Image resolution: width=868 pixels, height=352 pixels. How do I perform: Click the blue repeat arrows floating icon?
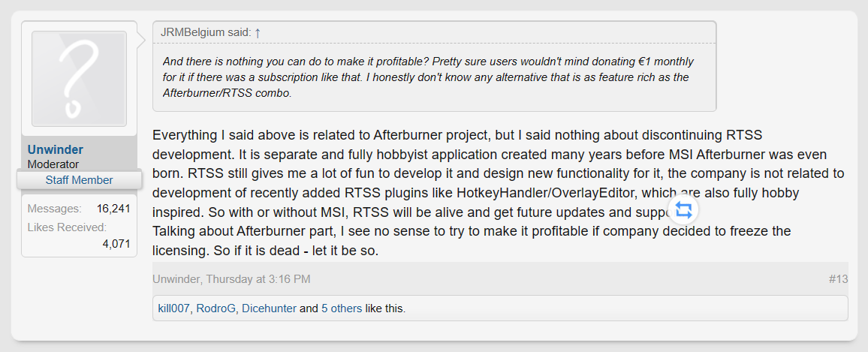pyautogui.click(x=683, y=209)
